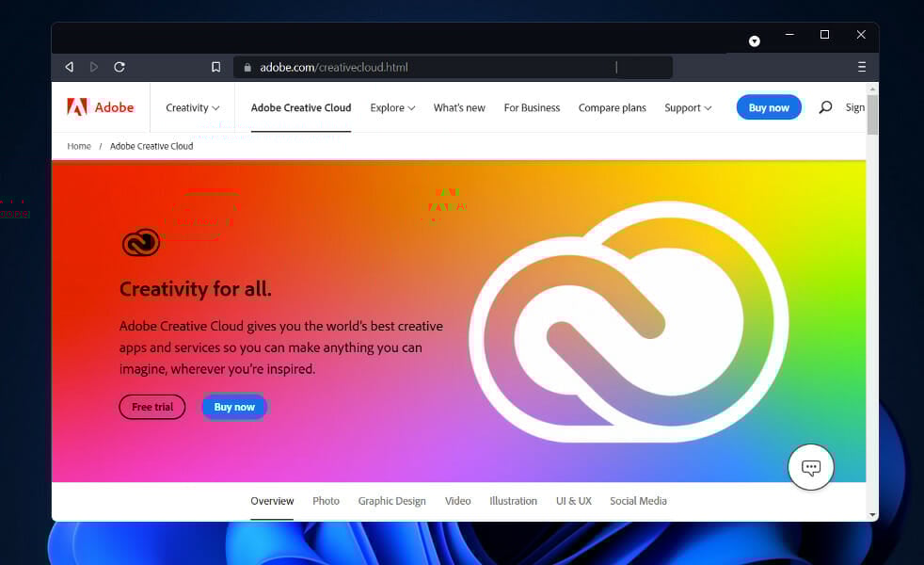Click the Buy now button in the hero banner
The image size is (924, 565).
(x=234, y=407)
